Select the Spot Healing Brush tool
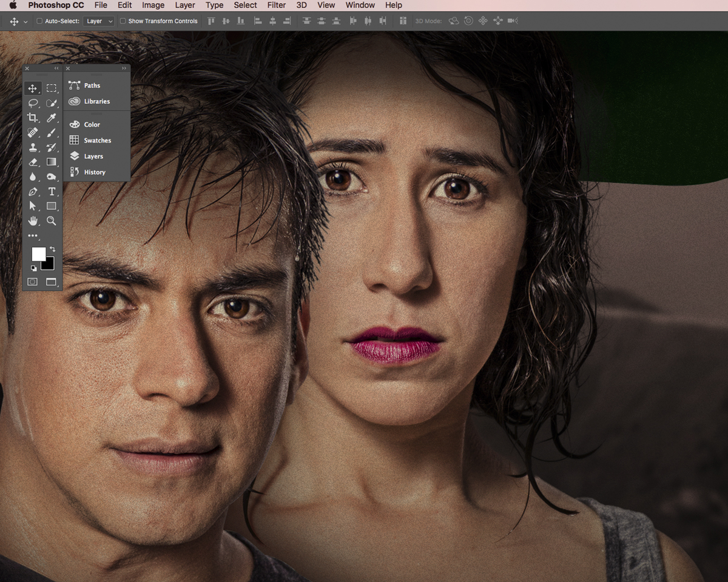This screenshot has width=728, height=582. coord(33,132)
